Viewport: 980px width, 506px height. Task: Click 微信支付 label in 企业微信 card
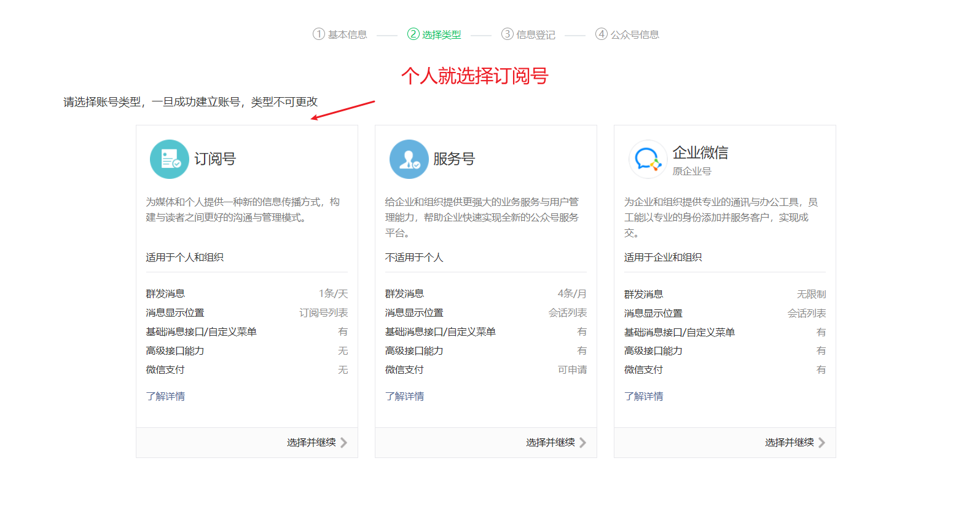point(643,370)
